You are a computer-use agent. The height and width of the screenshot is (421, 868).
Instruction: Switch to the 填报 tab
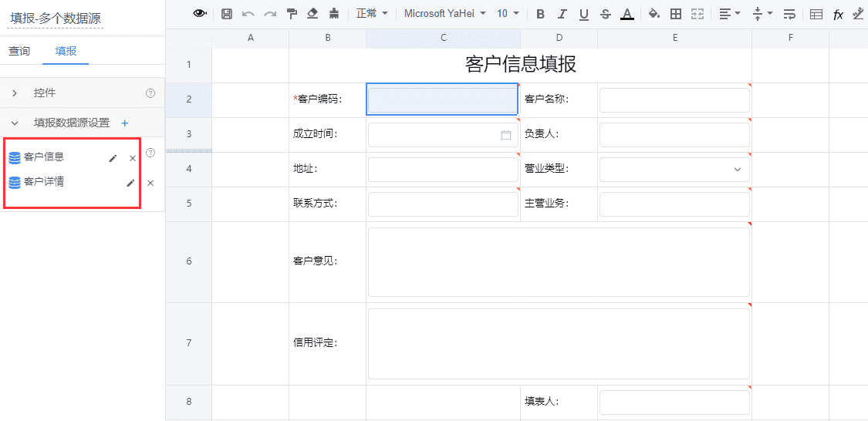pos(66,52)
